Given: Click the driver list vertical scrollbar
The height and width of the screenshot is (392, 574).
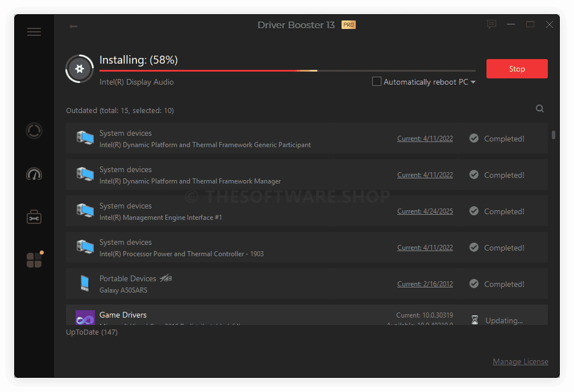Looking at the screenshot, I should (554, 135).
